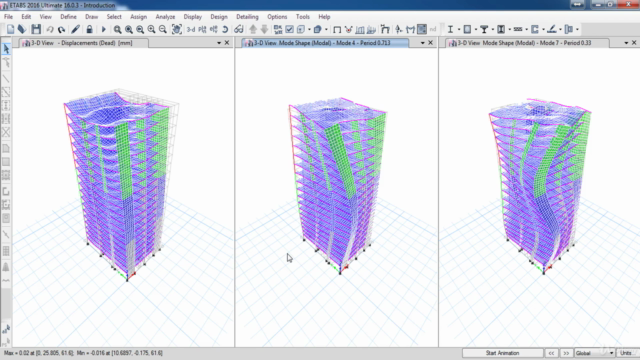This screenshot has width=640, height=360.
Task: Click the next mode >> button
Action: tap(566, 353)
